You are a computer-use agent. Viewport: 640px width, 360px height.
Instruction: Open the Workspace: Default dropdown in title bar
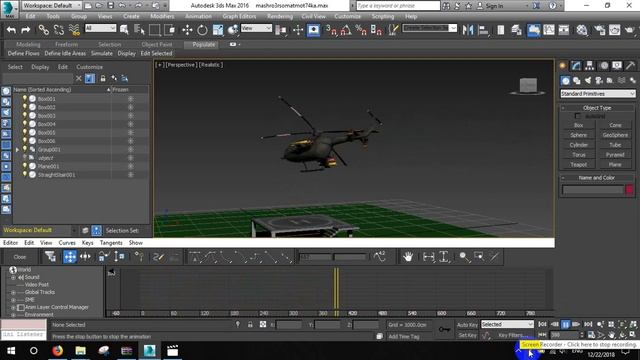(x=51, y=6)
